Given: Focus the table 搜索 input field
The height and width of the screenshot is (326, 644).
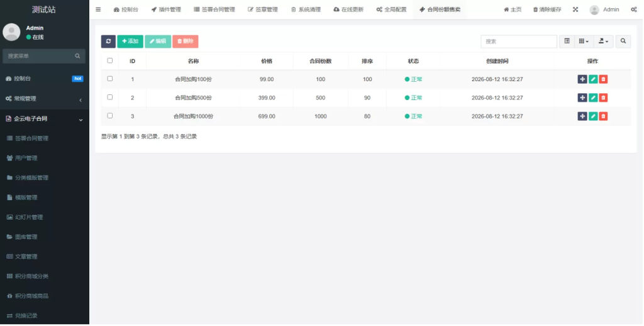Looking at the screenshot, I should (x=519, y=41).
